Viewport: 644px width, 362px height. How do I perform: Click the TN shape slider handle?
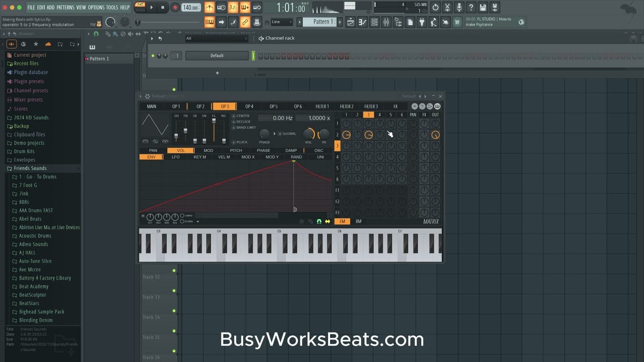pyautogui.click(x=186, y=131)
